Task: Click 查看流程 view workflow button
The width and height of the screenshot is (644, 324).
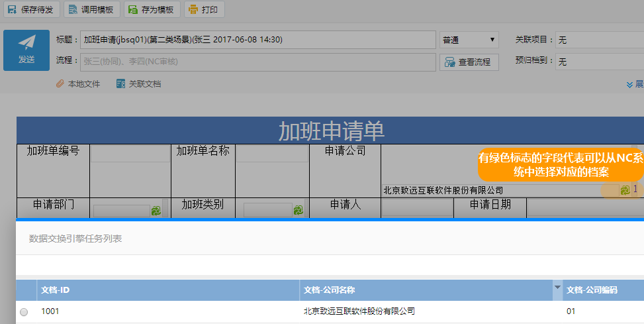Action: 469,62
